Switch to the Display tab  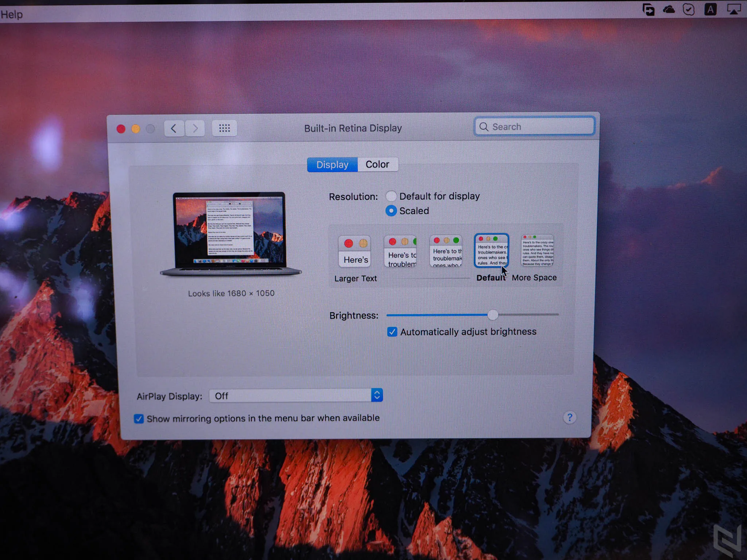(x=332, y=164)
